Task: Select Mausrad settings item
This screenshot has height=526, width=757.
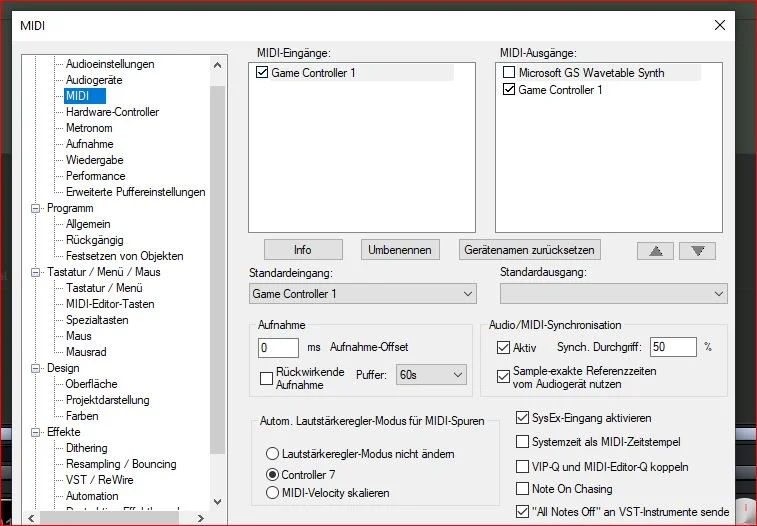Action: [86, 352]
